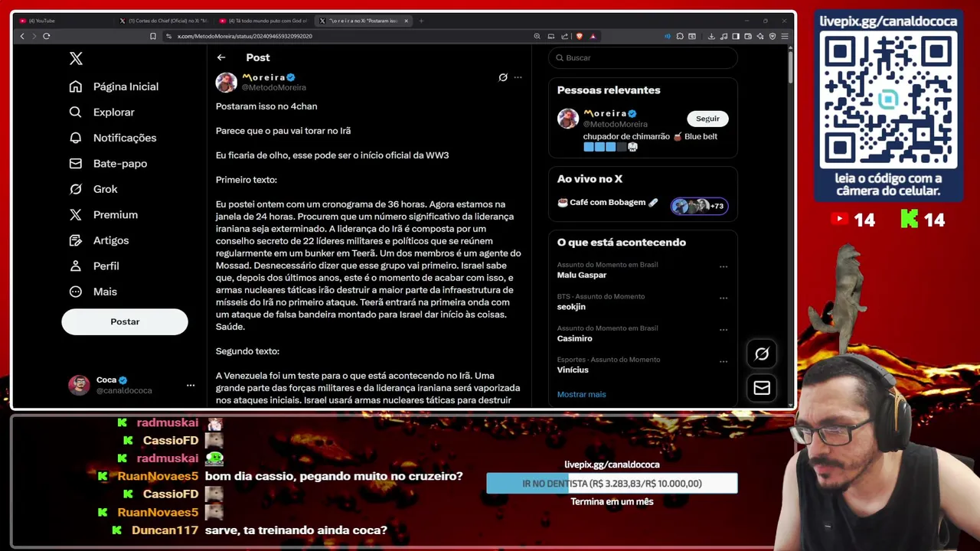980x551 pixels.
Task: Click IR NO DENTISTA donation progress bar
Action: [x=612, y=484]
